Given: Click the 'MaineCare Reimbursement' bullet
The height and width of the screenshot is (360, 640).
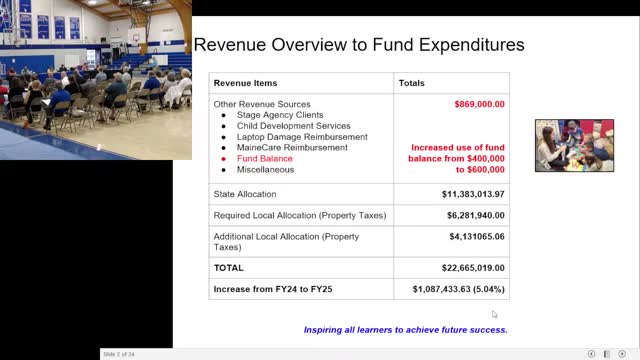Looking at the screenshot, I should [x=292, y=148].
